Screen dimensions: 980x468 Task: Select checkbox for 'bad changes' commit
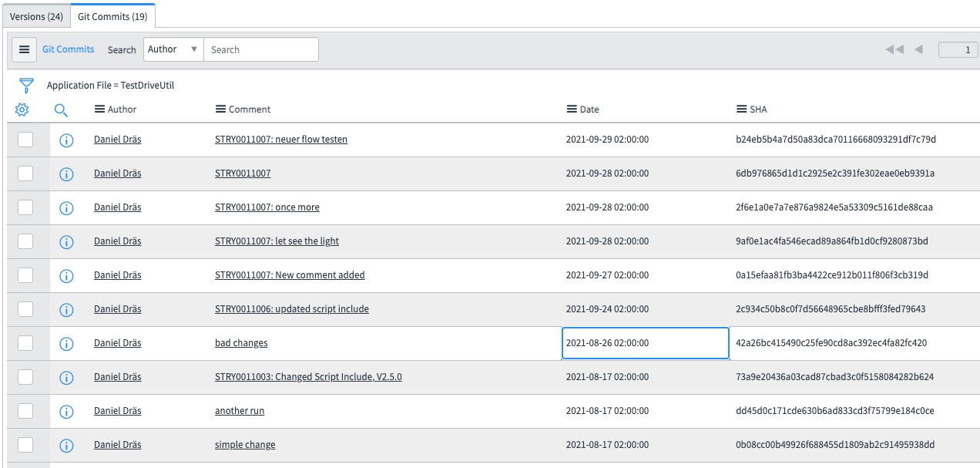click(25, 343)
